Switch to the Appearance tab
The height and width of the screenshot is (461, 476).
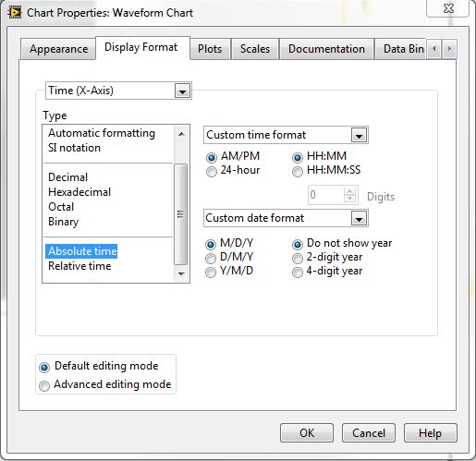coord(58,49)
